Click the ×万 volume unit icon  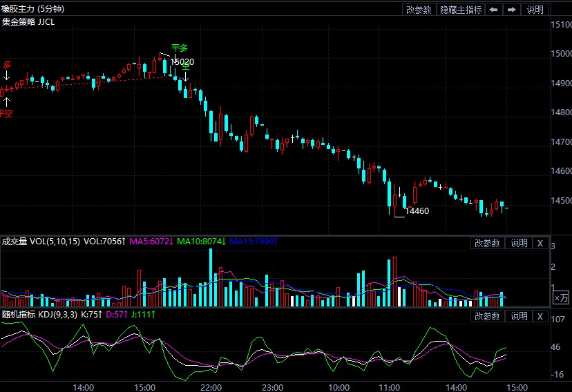561,297
